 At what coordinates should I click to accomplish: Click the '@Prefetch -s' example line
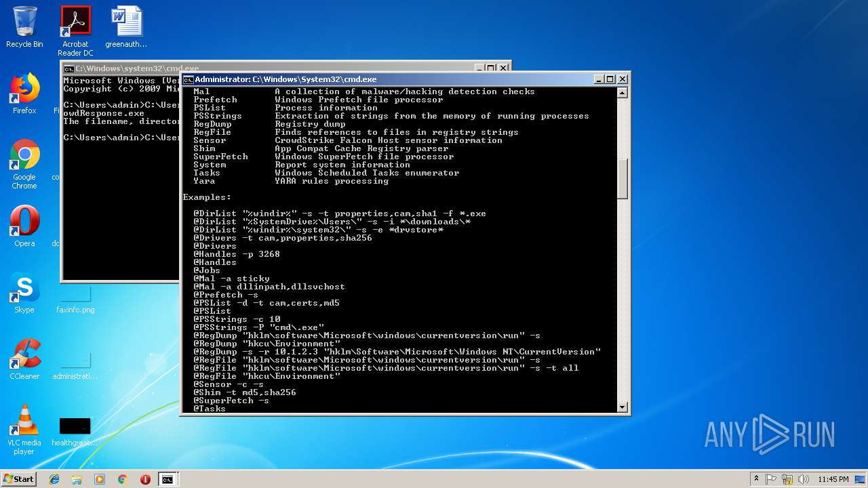(226, 295)
